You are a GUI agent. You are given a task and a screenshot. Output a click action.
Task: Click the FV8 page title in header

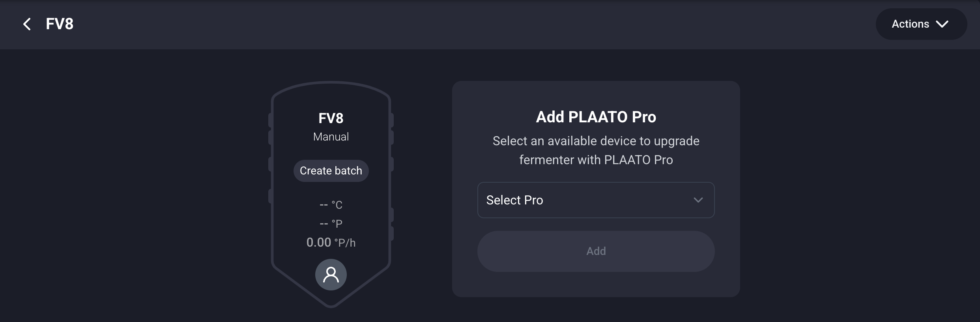pos(60,24)
